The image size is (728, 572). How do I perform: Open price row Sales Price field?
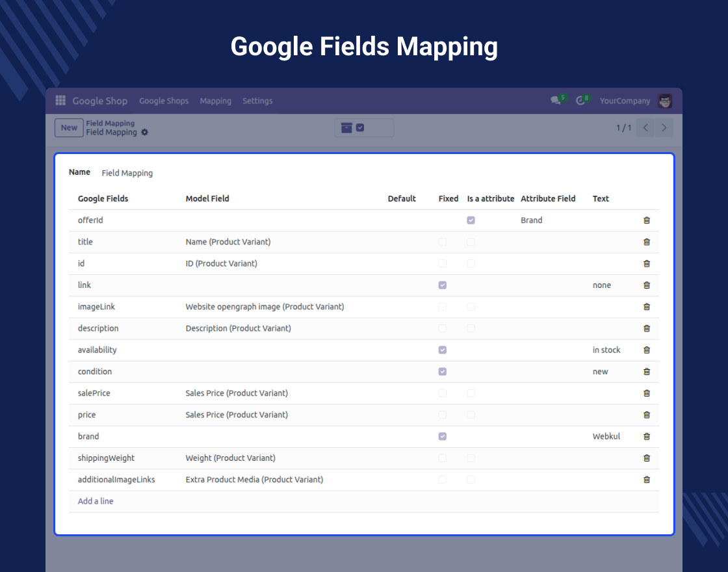coord(237,415)
